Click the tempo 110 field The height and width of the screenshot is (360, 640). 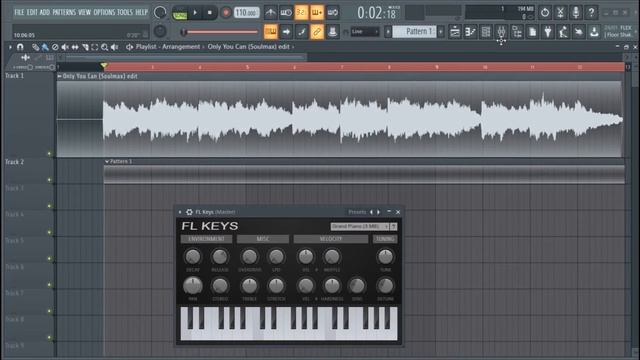(x=247, y=13)
